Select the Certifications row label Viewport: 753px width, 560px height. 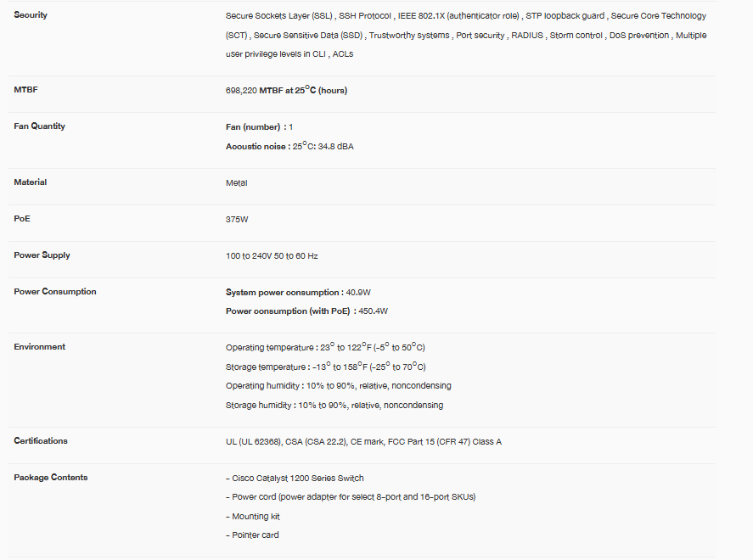pyautogui.click(x=41, y=440)
